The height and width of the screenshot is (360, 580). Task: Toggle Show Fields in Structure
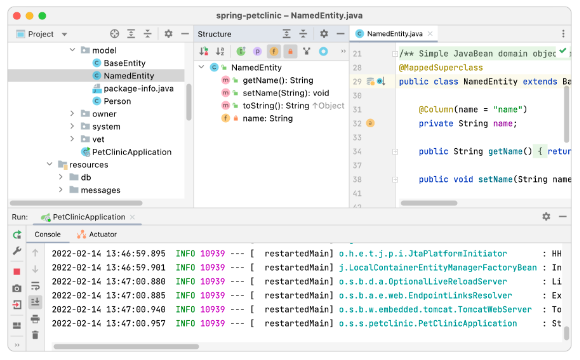pyautogui.click(x=274, y=51)
